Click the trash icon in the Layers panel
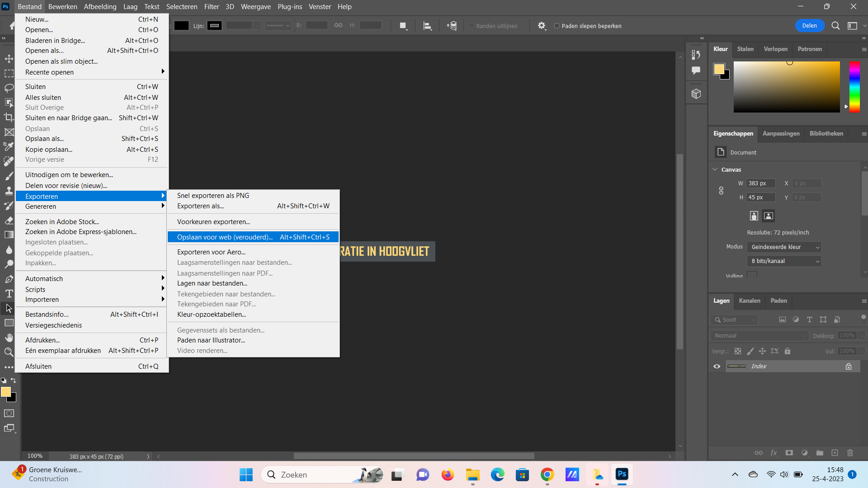The width and height of the screenshot is (868, 488). [x=850, y=453]
